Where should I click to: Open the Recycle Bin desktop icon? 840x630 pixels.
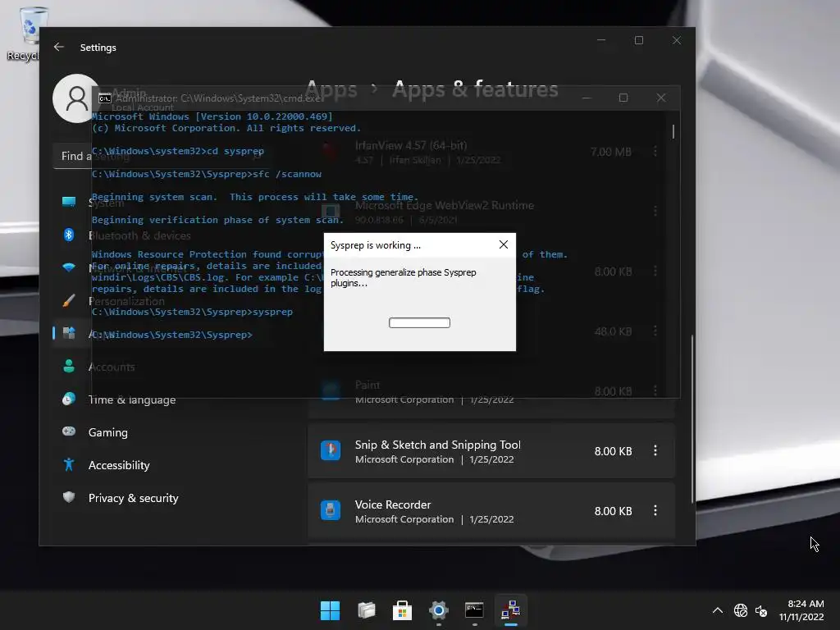click(27, 33)
